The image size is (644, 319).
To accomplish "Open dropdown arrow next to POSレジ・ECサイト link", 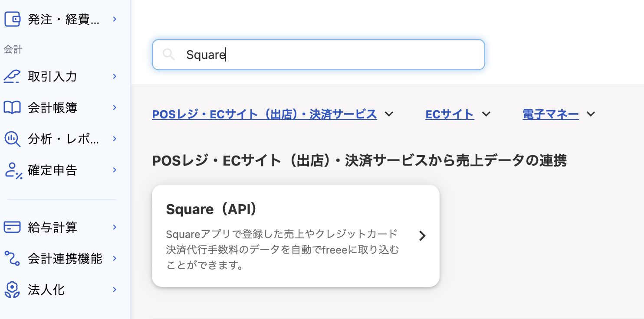I will tap(389, 114).
